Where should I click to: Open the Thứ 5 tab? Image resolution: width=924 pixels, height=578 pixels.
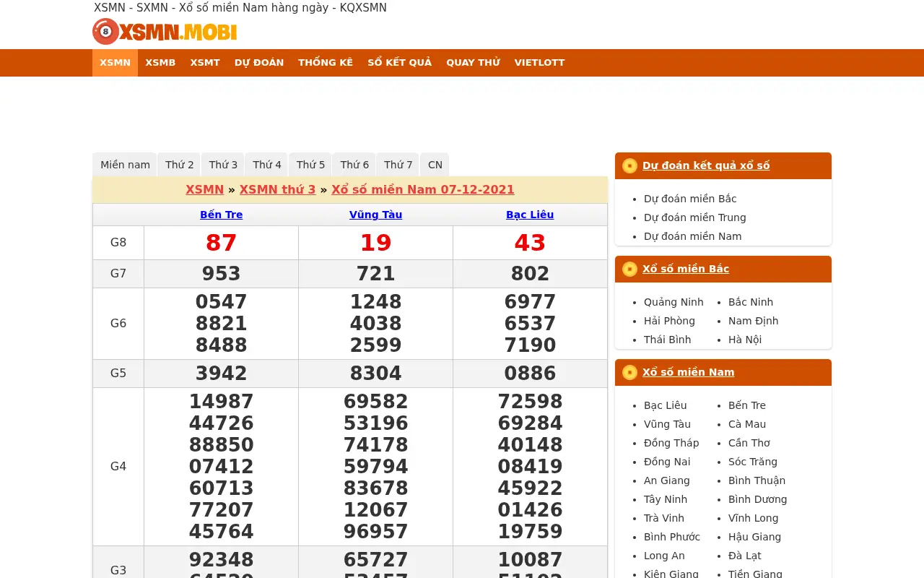tap(310, 165)
